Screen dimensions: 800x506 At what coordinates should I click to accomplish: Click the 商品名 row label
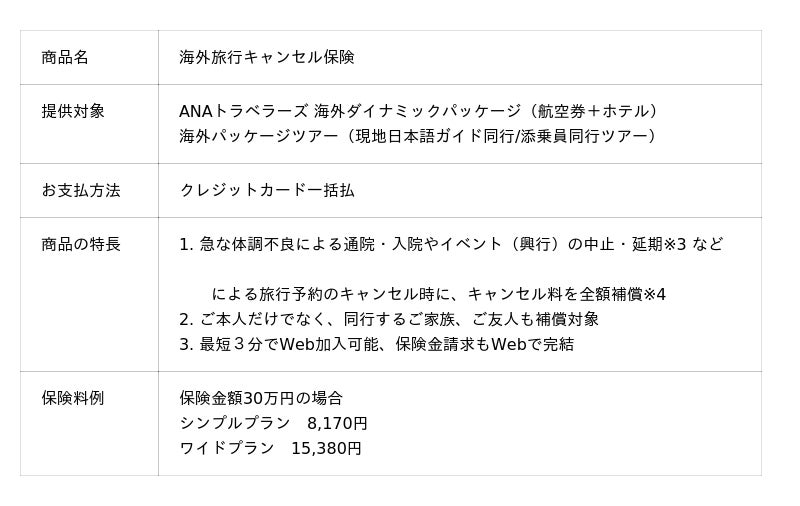(65, 57)
